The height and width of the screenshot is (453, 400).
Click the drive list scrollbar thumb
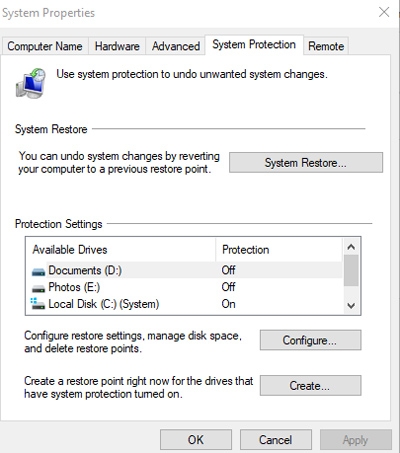pyautogui.click(x=351, y=270)
